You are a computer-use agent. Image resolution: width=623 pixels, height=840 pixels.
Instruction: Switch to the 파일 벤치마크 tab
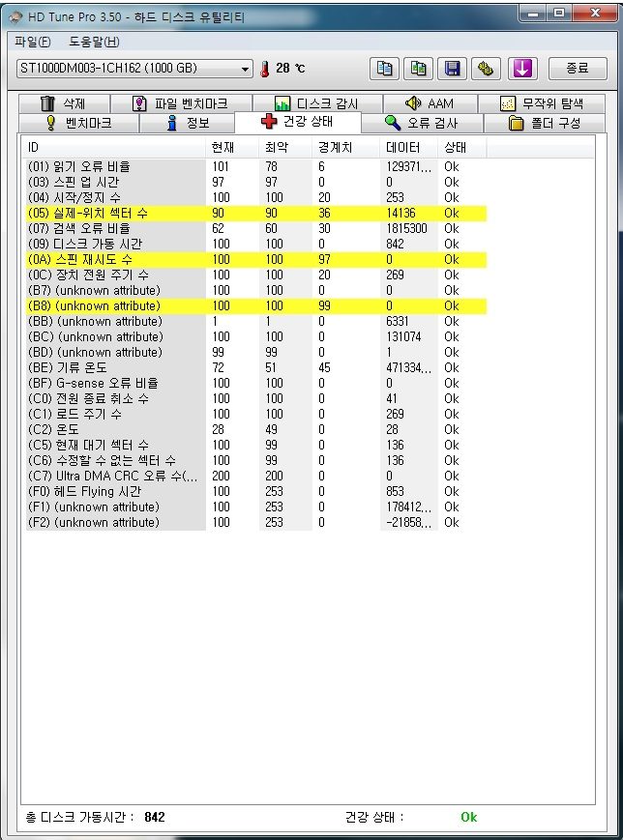(181, 103)
